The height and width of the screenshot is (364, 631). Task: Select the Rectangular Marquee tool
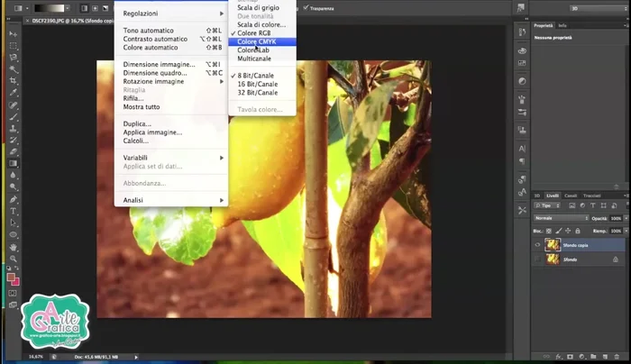point(14,45)
